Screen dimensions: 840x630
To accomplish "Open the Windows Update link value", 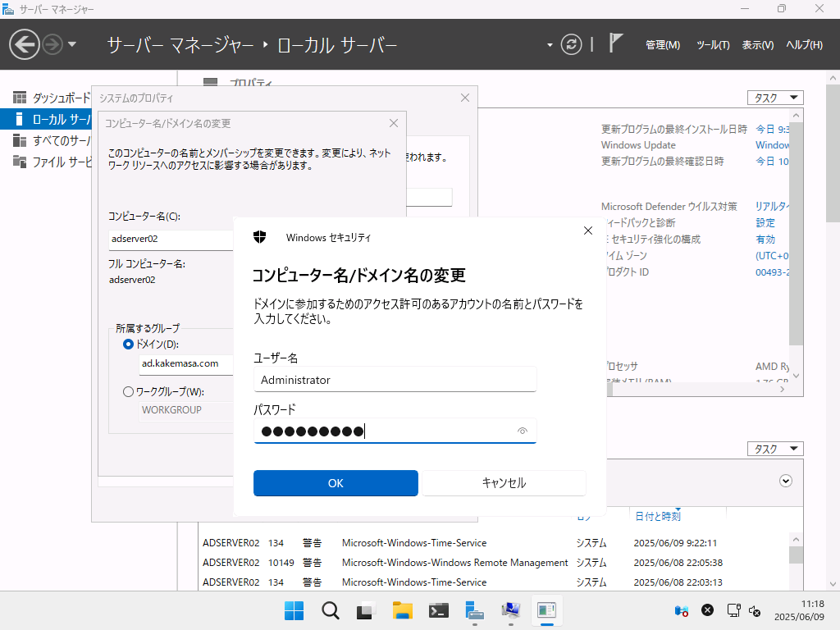I will pos(772,144).
